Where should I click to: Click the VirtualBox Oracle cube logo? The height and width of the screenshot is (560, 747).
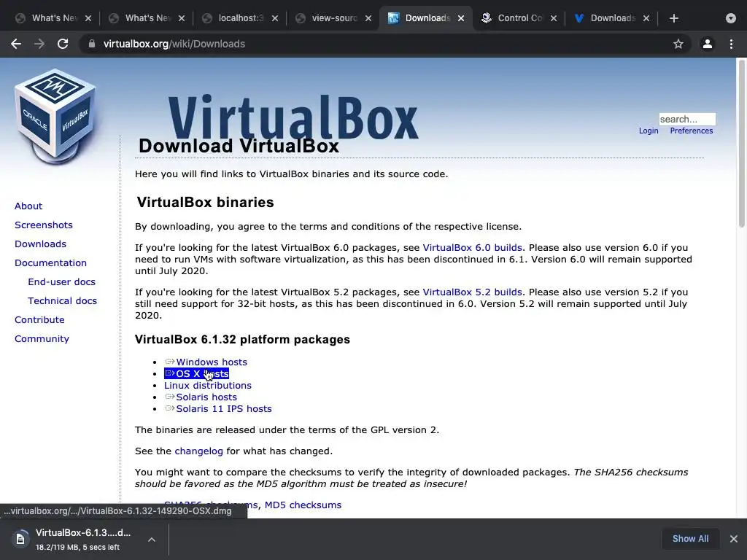pos(55,116)
